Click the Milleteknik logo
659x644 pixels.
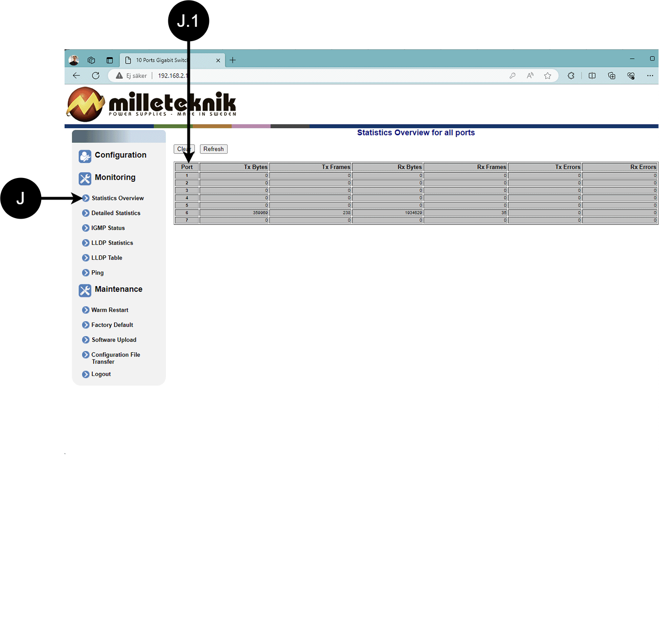(x=152, y=104)
